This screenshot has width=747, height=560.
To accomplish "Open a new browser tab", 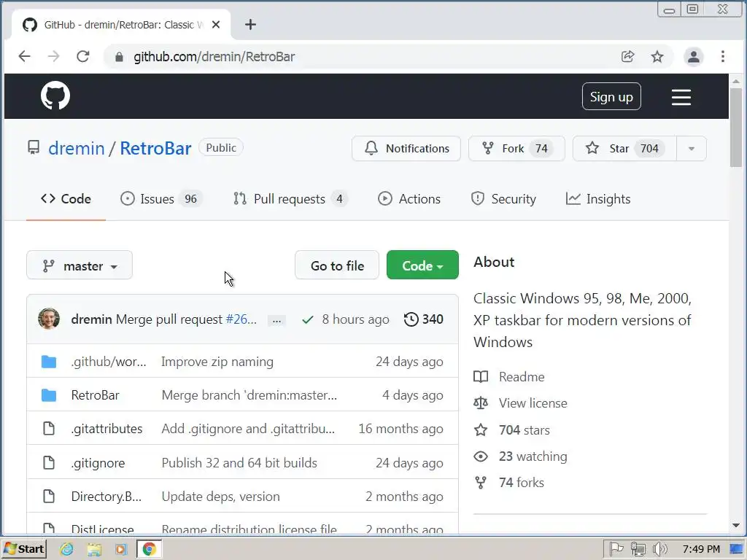I will click(251, 24).
